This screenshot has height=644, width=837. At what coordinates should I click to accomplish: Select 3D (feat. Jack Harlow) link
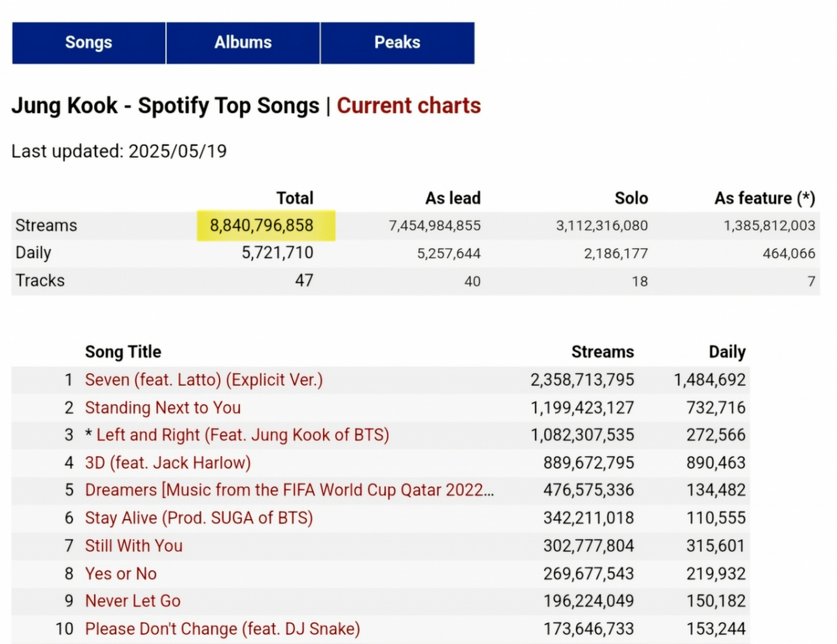click(167, 463)
